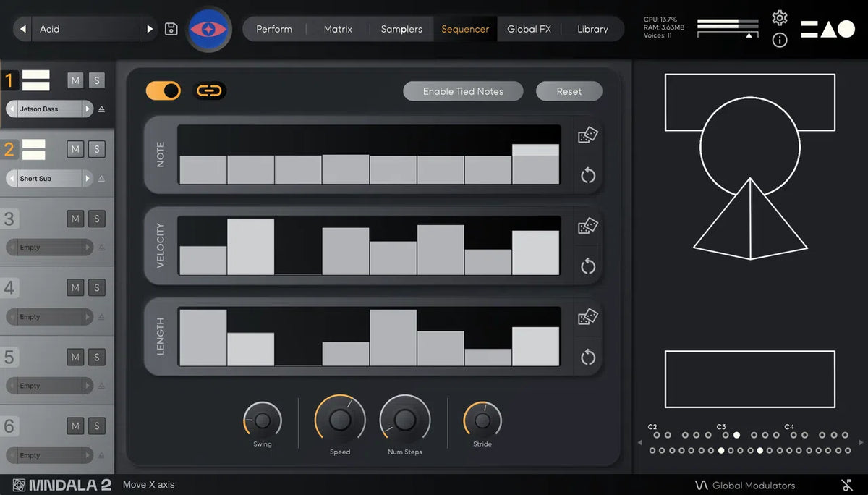Randomize the NOTE lane with dice icon

point(587,135)
